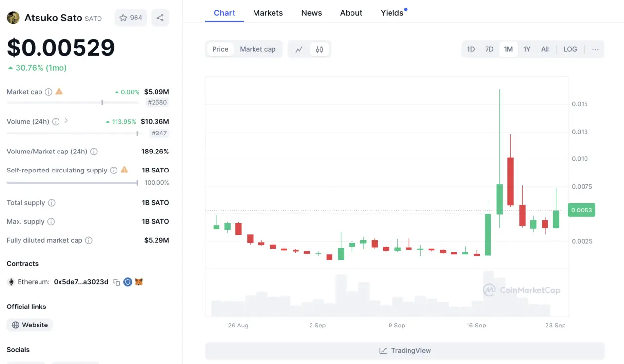
Task: Click the $5.09M market cap value
Action: 156,92
